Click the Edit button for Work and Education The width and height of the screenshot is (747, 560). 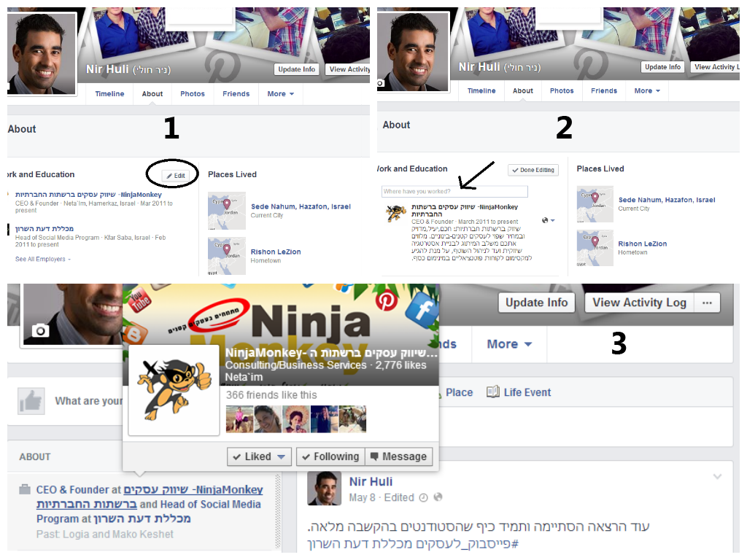coord(175,176)
